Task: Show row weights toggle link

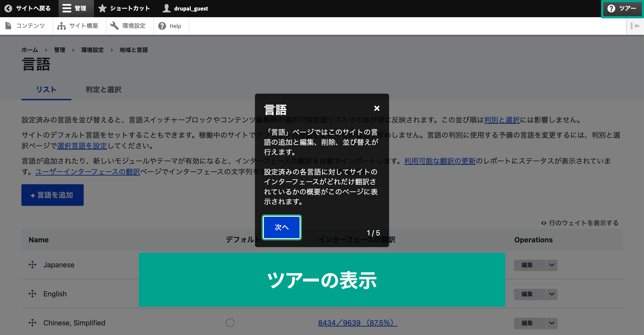Action: 580,223
